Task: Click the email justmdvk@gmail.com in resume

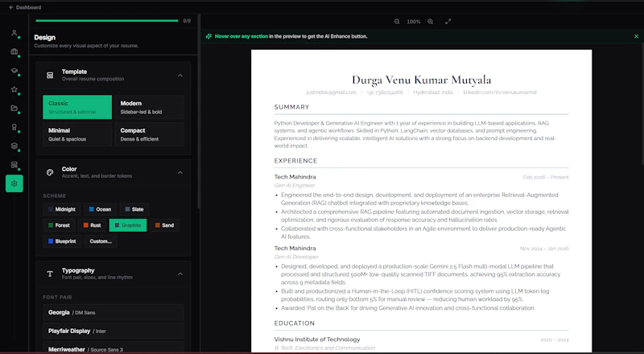Action: click(x=331, y=93)
